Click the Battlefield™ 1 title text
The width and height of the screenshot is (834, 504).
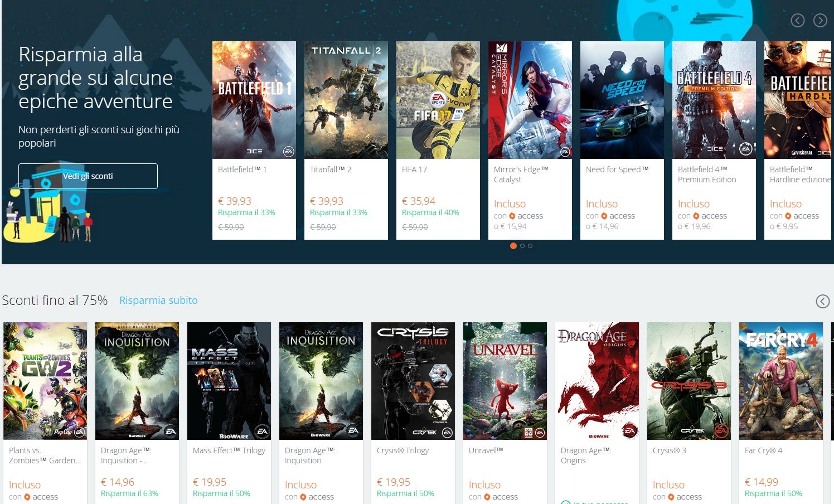click(x=243, y=169)
